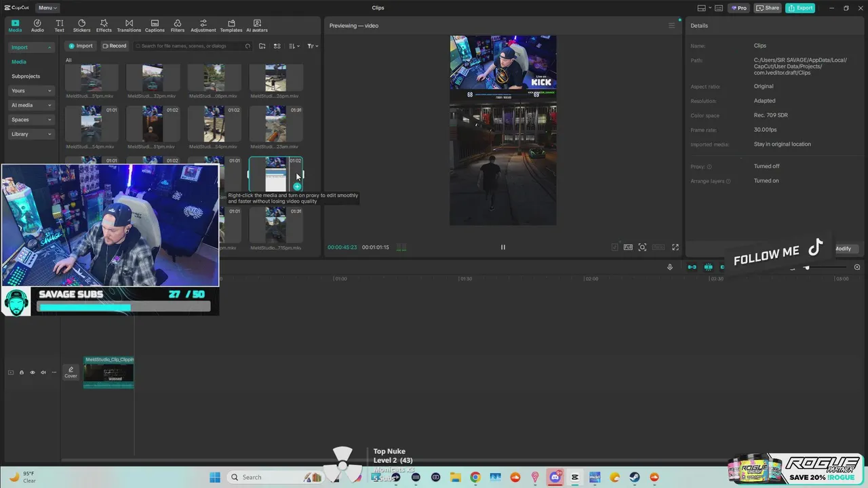Click the Record button
Image resolution: width=868 pixels, height=488 pixels.
pos(115,46)
